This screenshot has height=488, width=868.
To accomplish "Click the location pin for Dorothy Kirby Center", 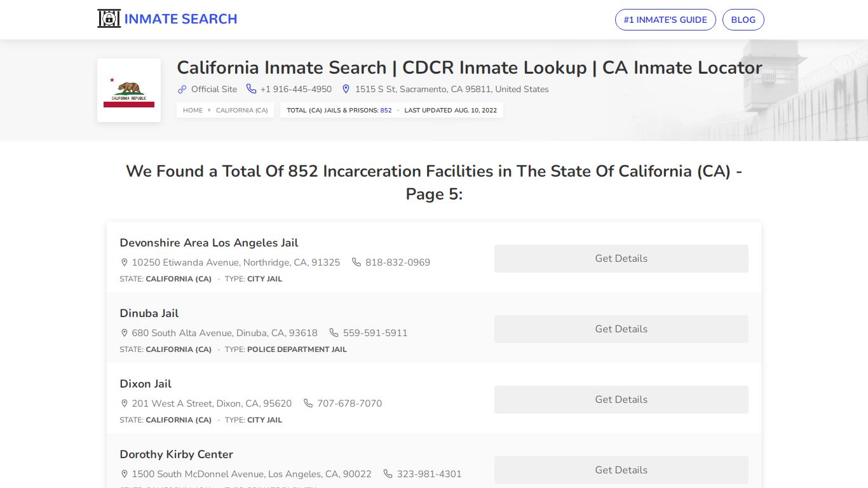I will click(125, 474).
